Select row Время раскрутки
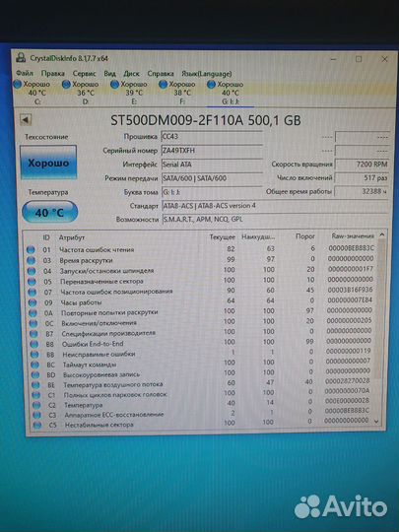This screenshot has height=532, width=399. (x=200, y=259)
